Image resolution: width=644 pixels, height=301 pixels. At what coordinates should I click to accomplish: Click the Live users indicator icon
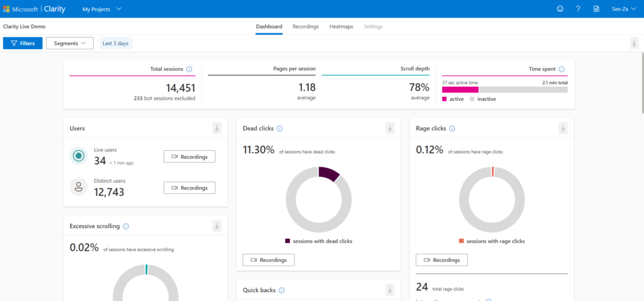pos(79,156)
